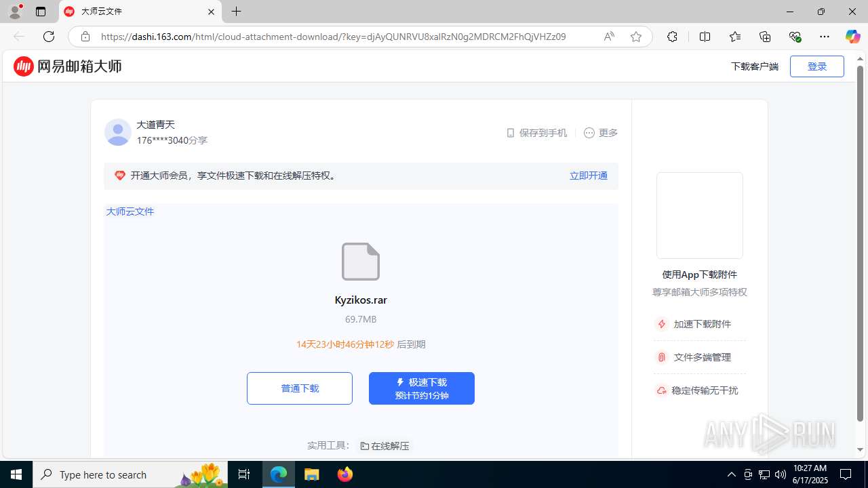Screen dimensions: 868x488
Task: Open the Favorites list
Action: (x=735, y=37)
